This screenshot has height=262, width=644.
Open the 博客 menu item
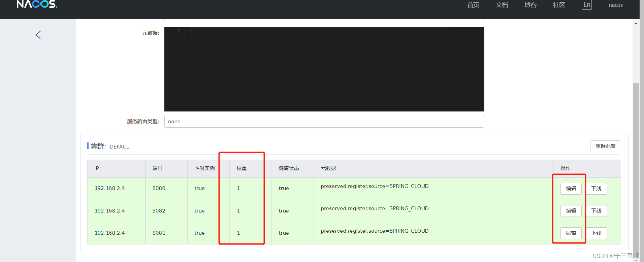click(530, 5)
